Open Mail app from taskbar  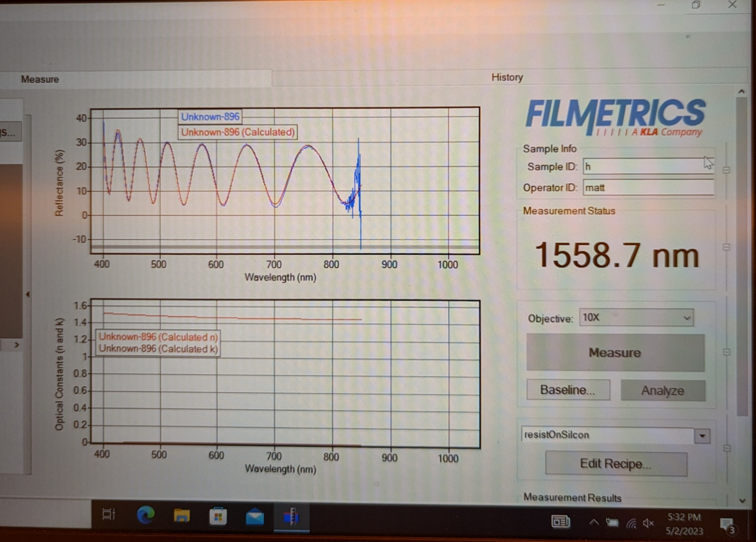coord(255,516)
